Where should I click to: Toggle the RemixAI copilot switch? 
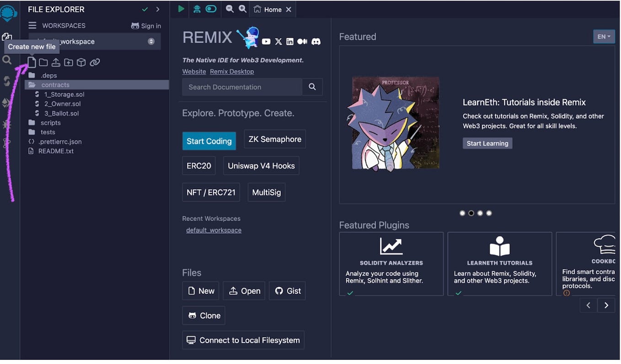tap(210, 9)
